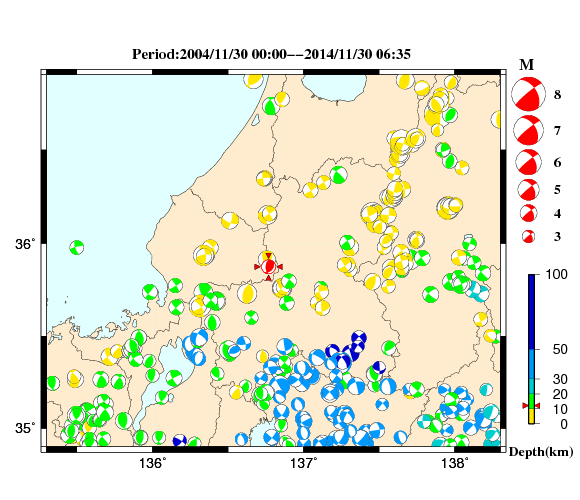Screen dimensions: 580x500
Task: Click the 36° latitude label
Action: (26, 244)
